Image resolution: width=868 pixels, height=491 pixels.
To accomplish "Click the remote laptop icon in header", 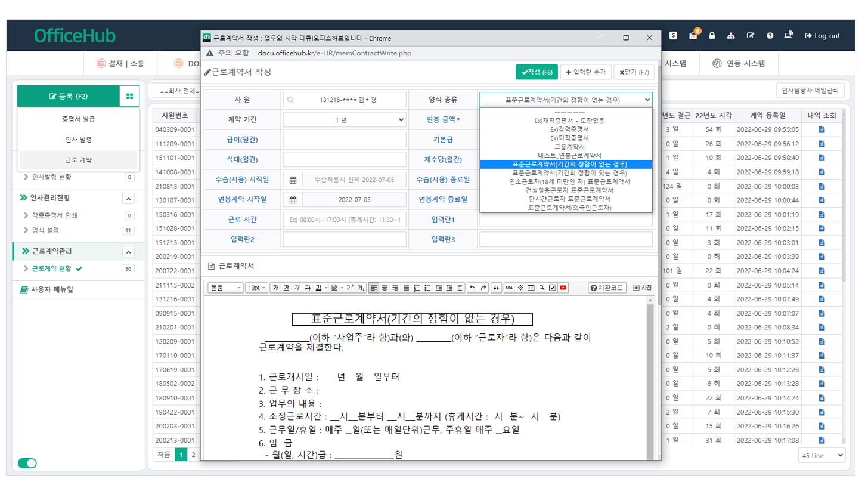I will click(x=789, y=36).
